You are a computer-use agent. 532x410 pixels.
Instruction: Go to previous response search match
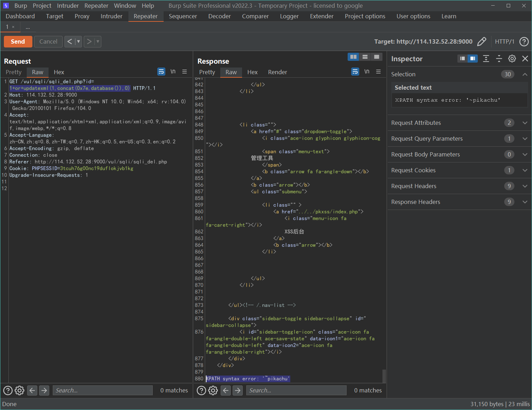point(226,390)
